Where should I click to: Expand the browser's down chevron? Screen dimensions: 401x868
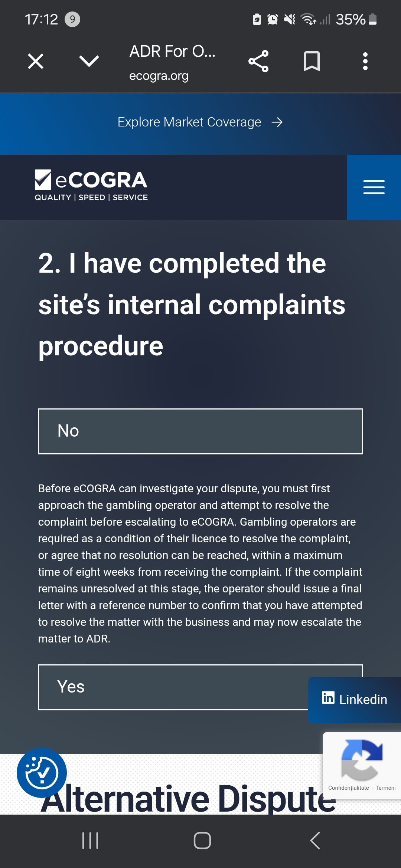89,61
